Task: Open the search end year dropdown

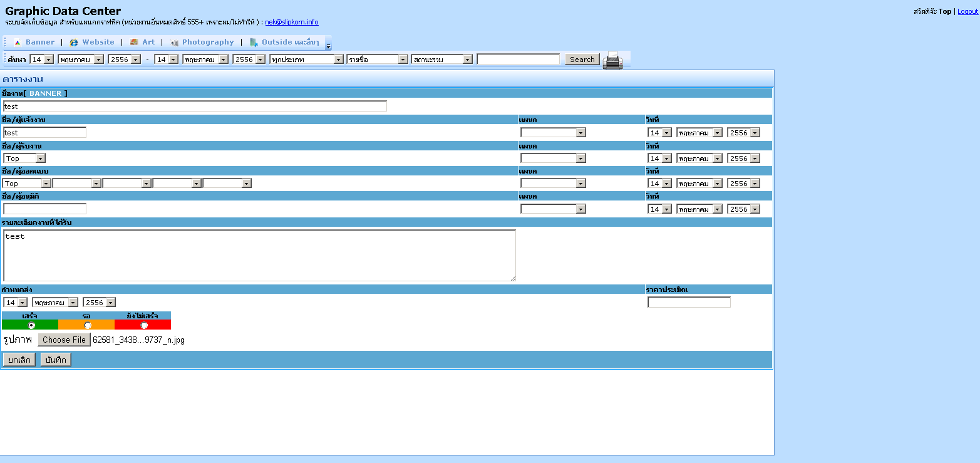Action: coord(249,60)
